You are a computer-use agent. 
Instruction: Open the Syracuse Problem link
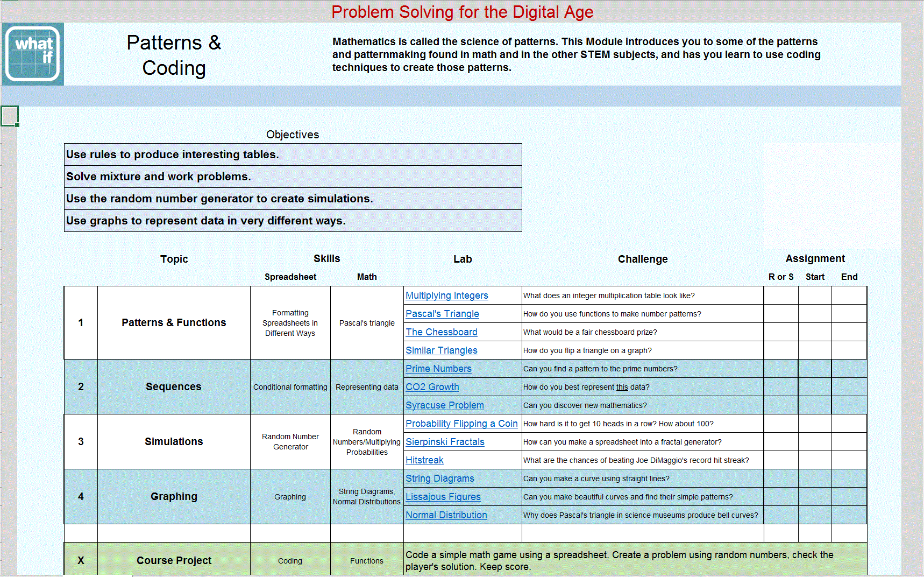[x=444, y=405]
